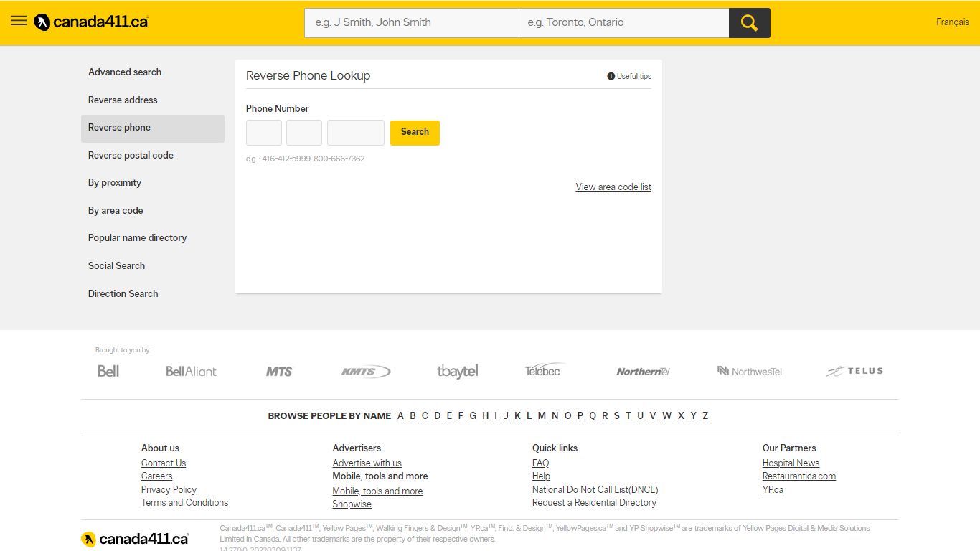Screen dimensions: 980x551
Task: Click the Useful tips text
Action: pyautogui.click(x=634, y=77)
